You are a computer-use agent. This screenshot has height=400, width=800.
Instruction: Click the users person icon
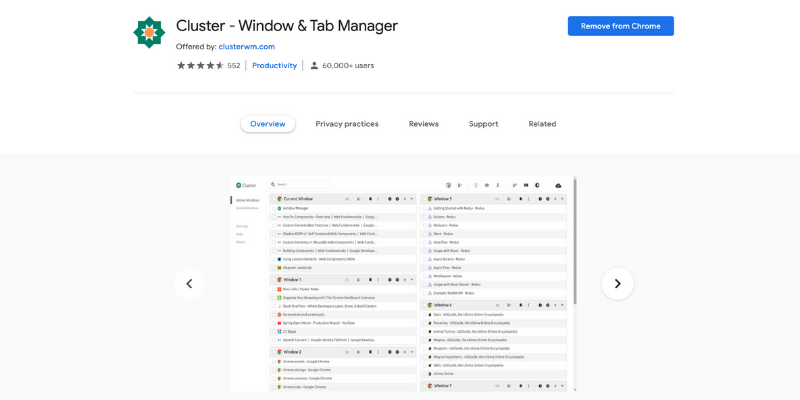[x=314, y=65]
